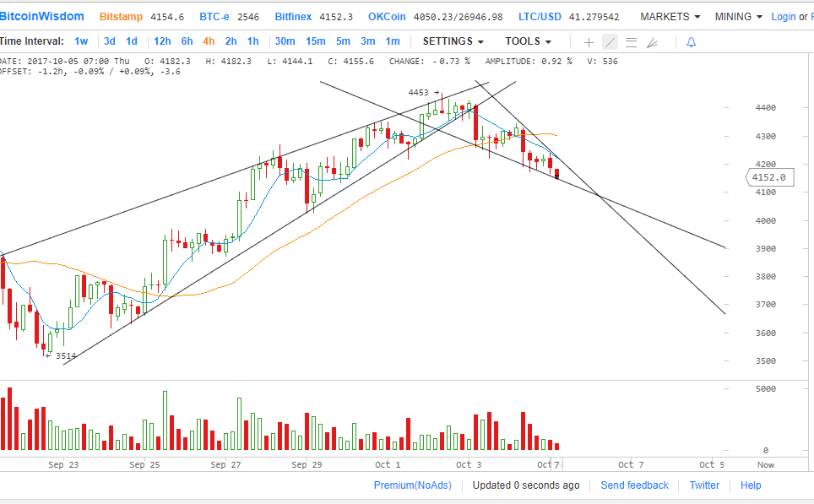Expand the MARKETS menu
The width and height of the screenshot is (814, 504).
(x=670, y=16)
